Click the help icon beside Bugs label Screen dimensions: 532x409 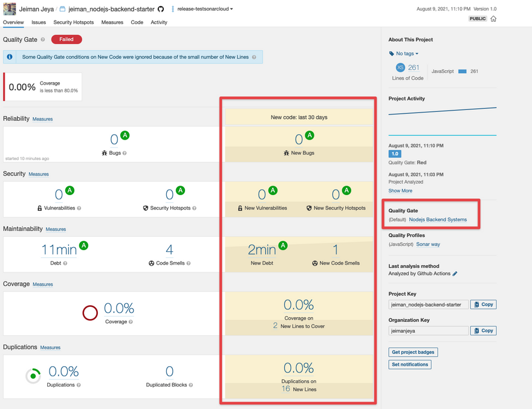pyautogui.click(x=125, y=153)
